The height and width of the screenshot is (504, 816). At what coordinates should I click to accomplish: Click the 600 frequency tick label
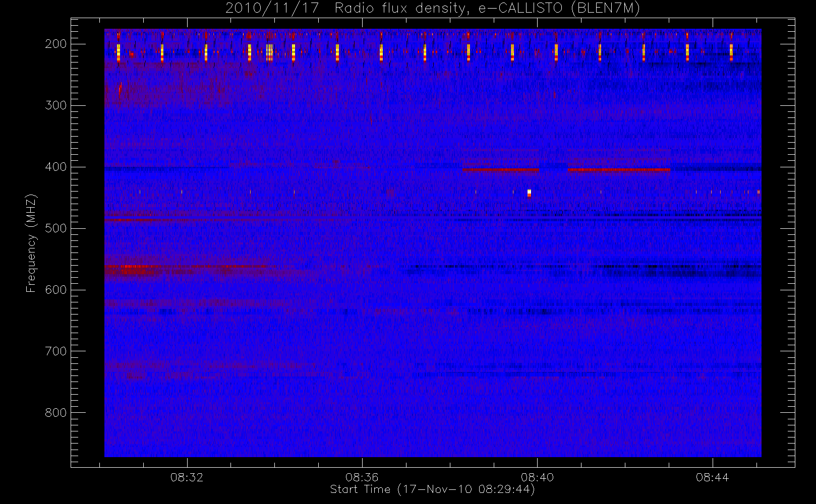(x=56, y=290)
